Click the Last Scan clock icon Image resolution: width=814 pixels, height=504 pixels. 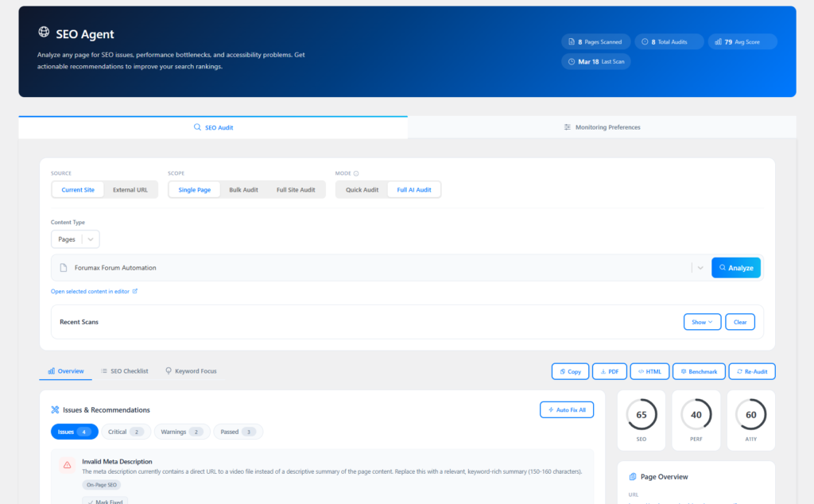click(x=571, y=61)
